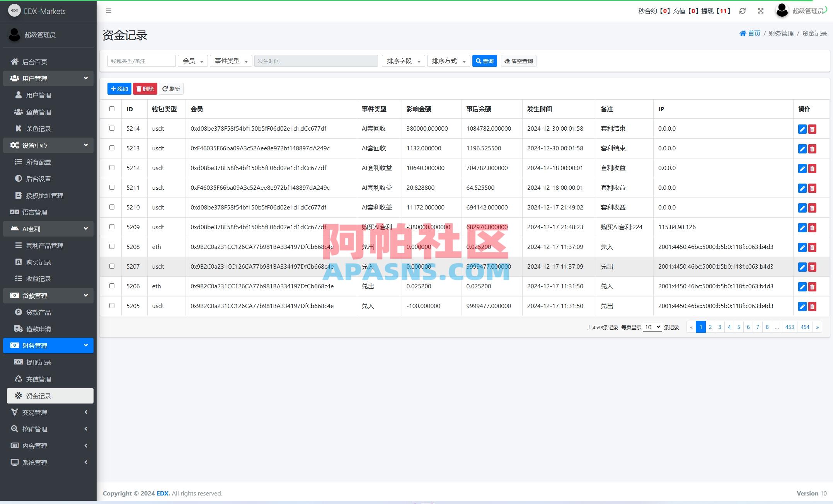The width and height of the screenshot is (833, 504).
Task: Check the checkbox for row ID 5212
Action: pyautogui.click(x=112, y=168)
